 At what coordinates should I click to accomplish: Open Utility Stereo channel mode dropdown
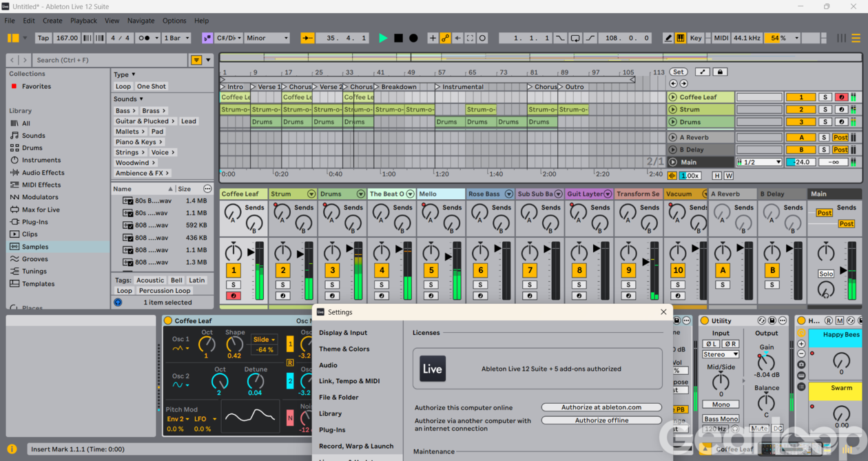pos(721,354)
